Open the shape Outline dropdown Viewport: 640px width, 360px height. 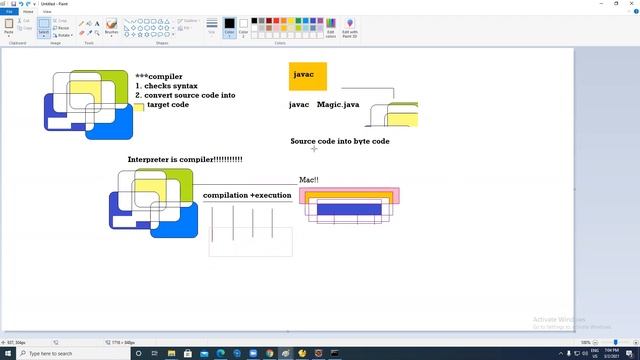[188, 20]
